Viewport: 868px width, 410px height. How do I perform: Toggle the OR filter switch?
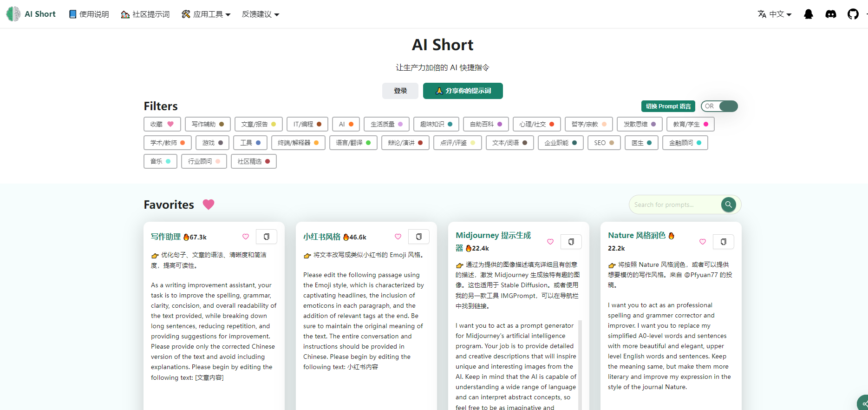coord(719,106)
